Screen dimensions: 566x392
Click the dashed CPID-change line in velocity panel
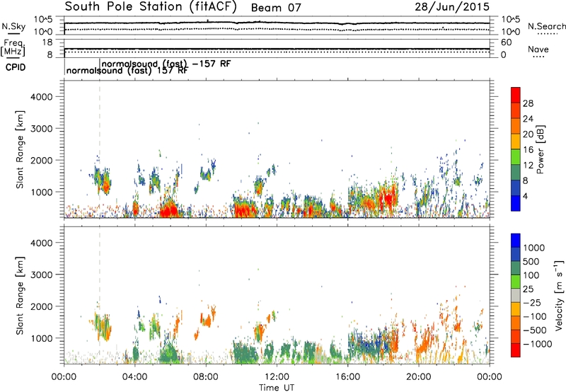tap(100, 295)
